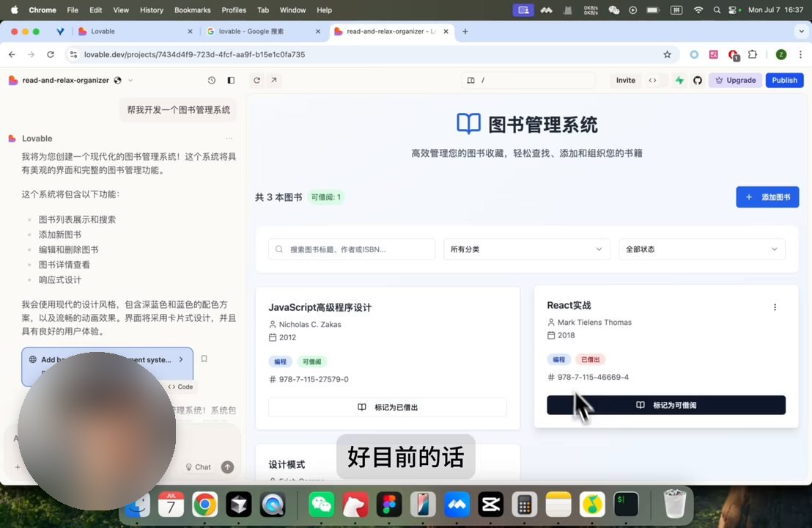The width and height of the screenshot is (812, 528).
Task: Reload the browser page
Action: tap(51, 54)
